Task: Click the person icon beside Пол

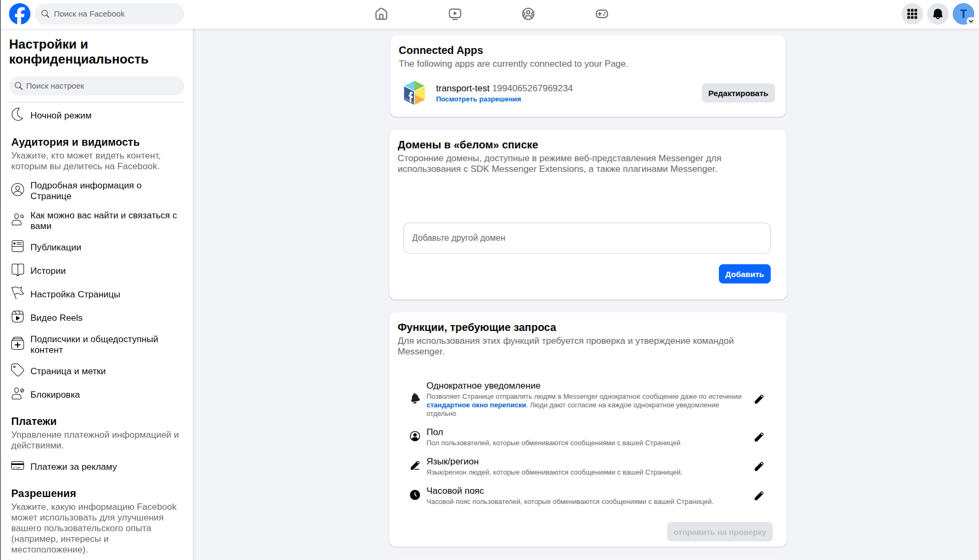Action: click(x=415, y=436)
